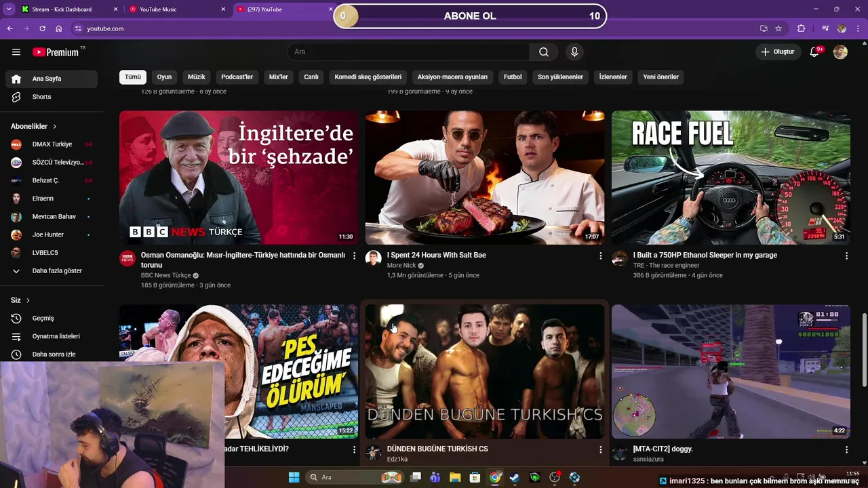Open Geçmiş history in sidebar

[x=52, y=319]
